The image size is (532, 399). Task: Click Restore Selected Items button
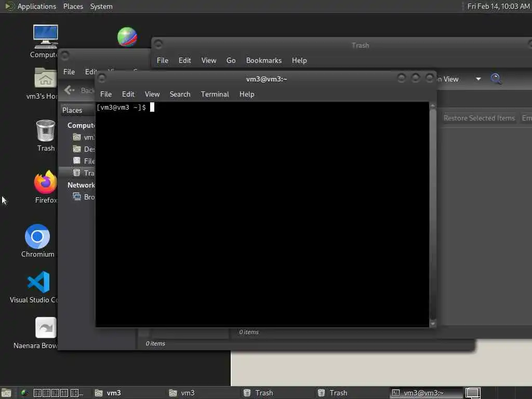point(479,118)
